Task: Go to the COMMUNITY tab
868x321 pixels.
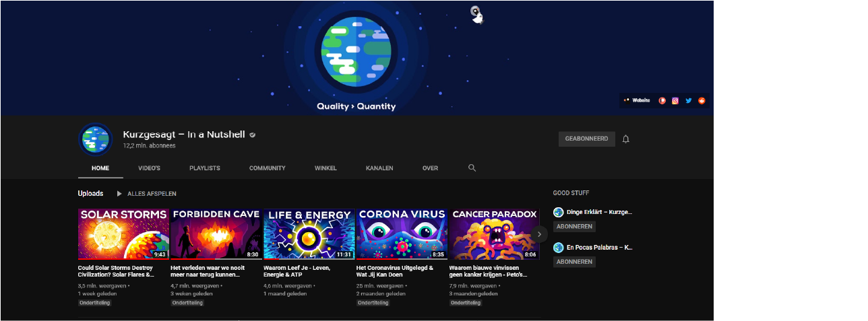Action: click(267, 168)
